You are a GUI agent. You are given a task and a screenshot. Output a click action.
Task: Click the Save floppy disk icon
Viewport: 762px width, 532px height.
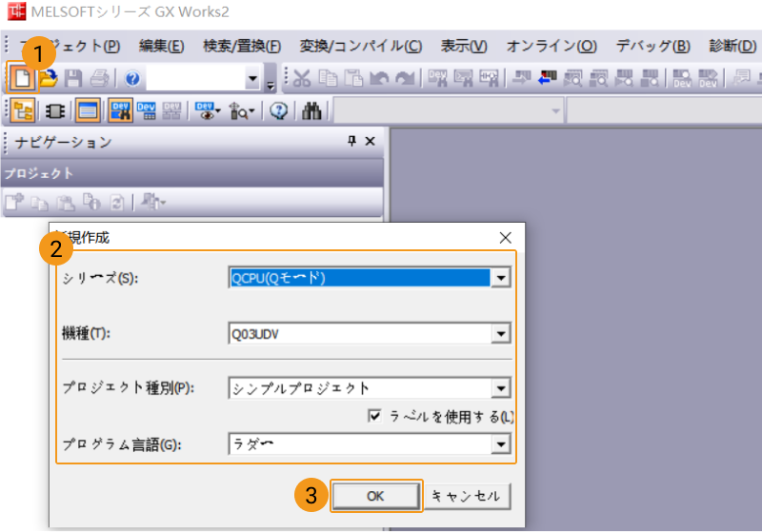point(73,78)
